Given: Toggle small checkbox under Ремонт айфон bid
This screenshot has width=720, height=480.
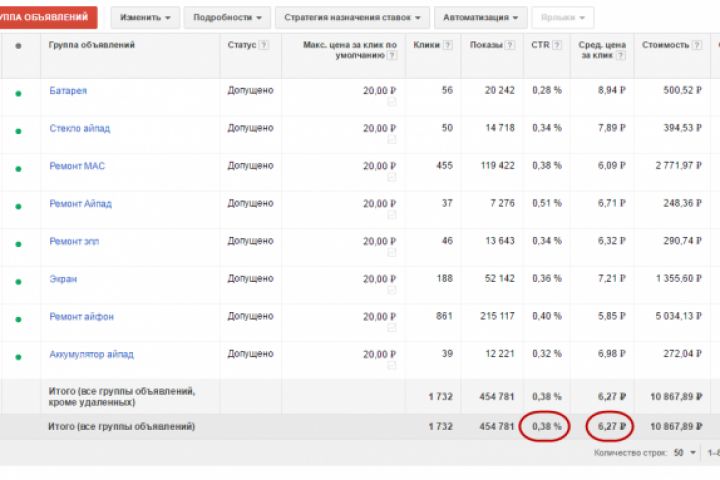Looking at the screenshot, I should coord(392,329).
